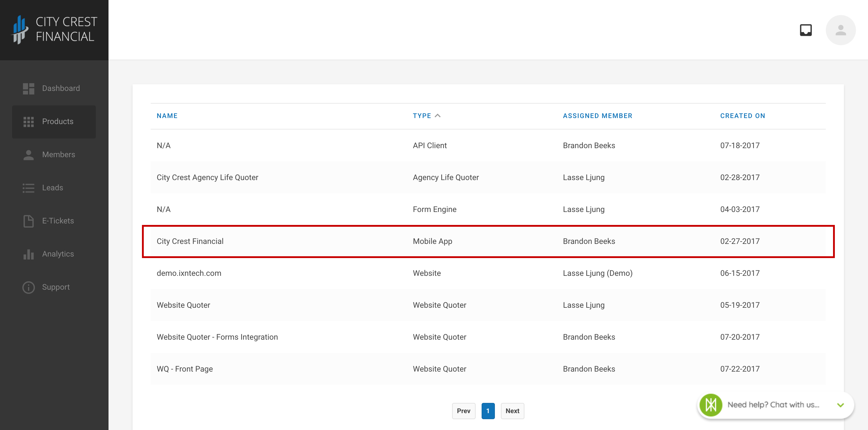Sort by the Type column header
The image size is (868, 430).
click(x=422, y=116)
